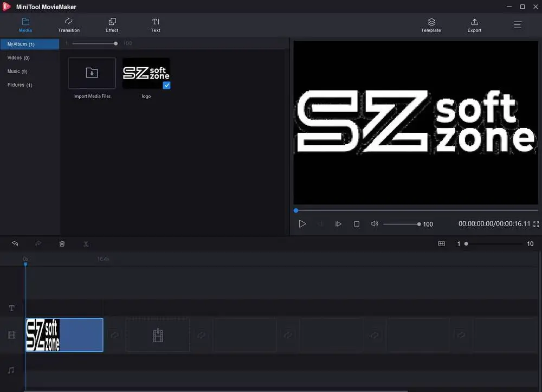Click zoom to fit timeline icon
Viewport: 542px width, 392px height.
click(441, 243)
